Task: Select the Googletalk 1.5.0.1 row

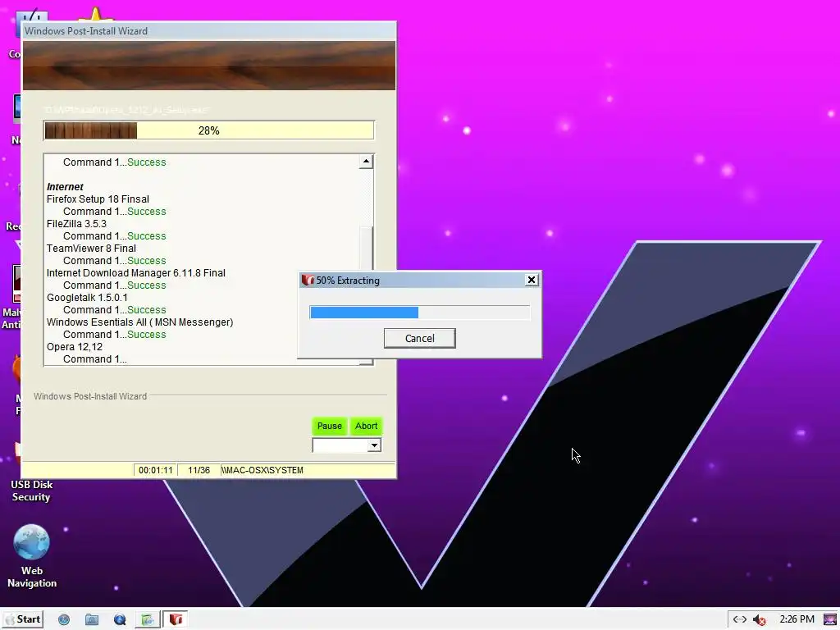Action: coord(87,297)
